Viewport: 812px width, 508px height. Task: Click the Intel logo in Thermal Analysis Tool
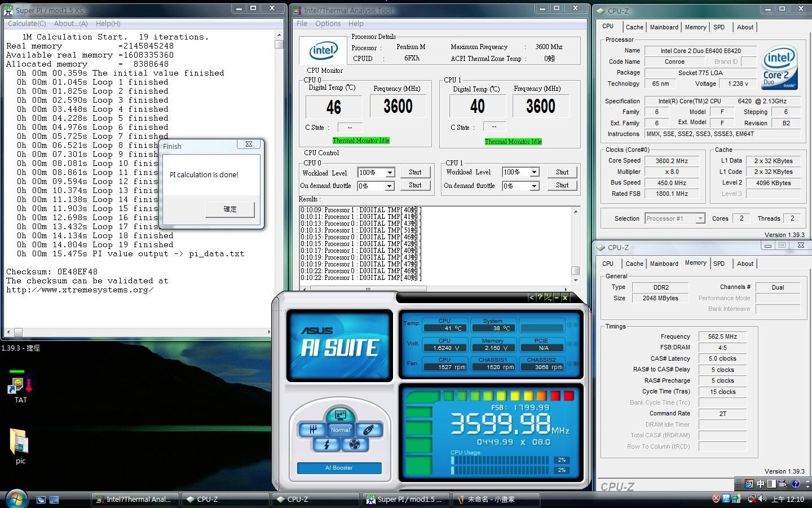324,50
